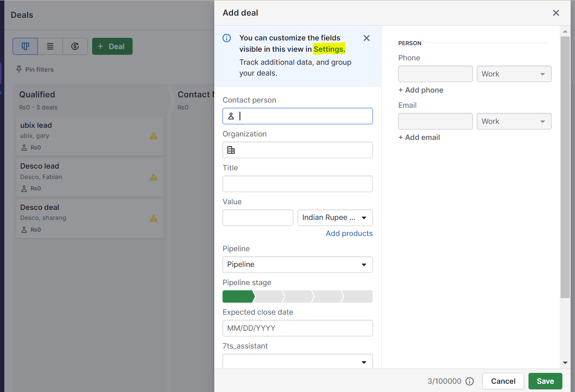Switch to pipeline kanban view icon
Screen dimensions: 575x392
(x=25, y=47)
